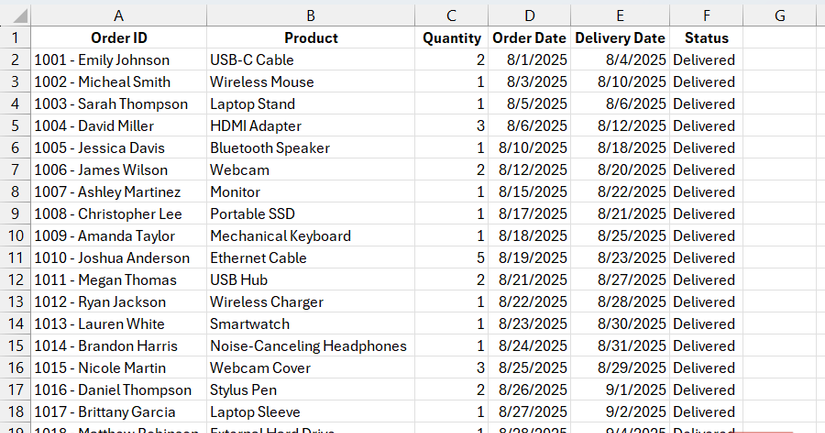Screen dimensions: 825x433
Task: Click the Order ID header cell
Action: (119, 38)
